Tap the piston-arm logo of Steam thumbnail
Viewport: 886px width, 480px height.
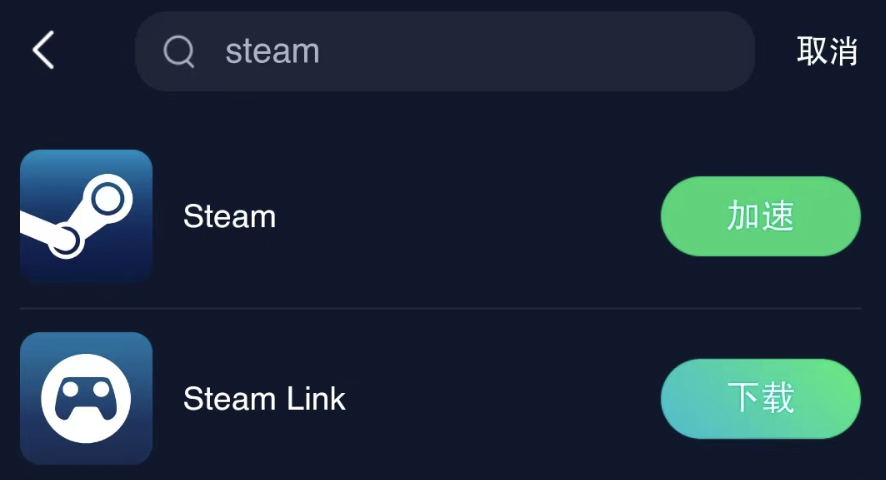[x=77, y=217]
